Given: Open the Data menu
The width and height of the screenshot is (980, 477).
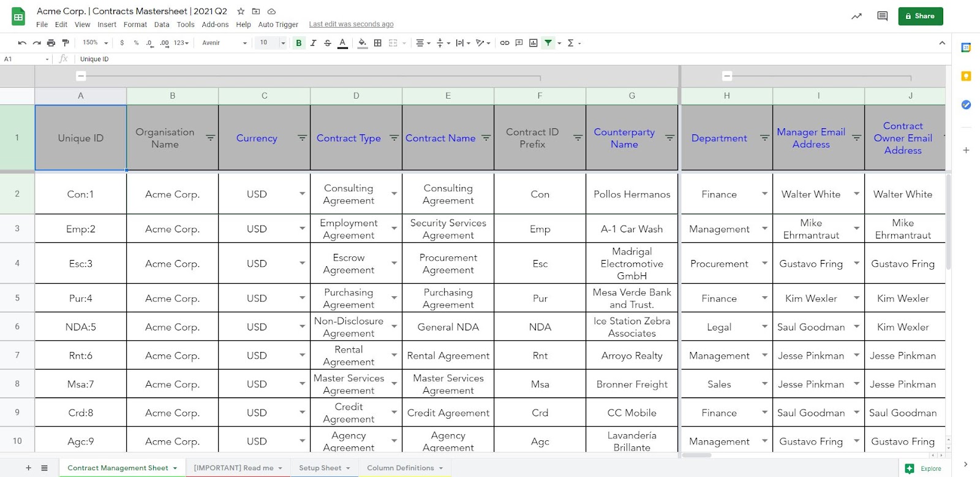Looking at the screenshot, I should 162,25.
